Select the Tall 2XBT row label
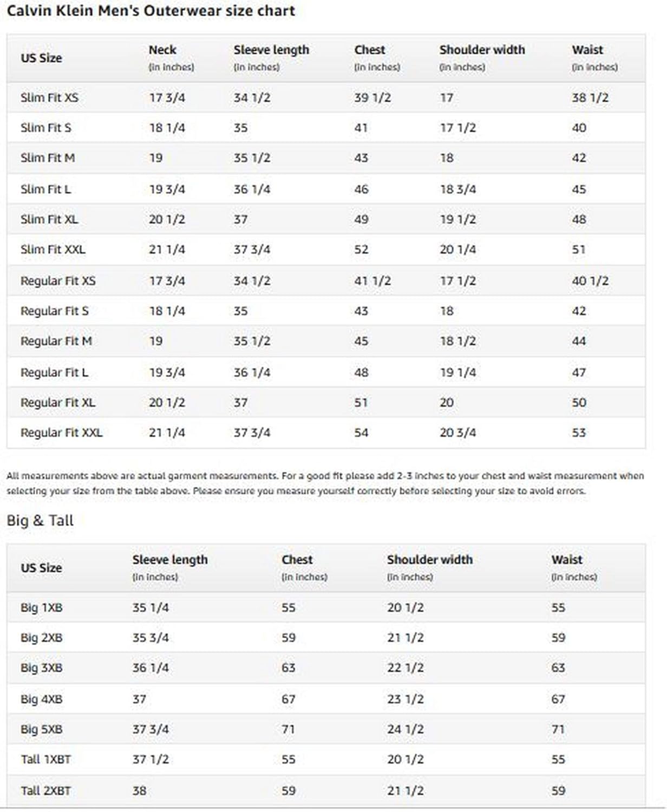Viewport: 667px width, 812px height. pos(46,790)
